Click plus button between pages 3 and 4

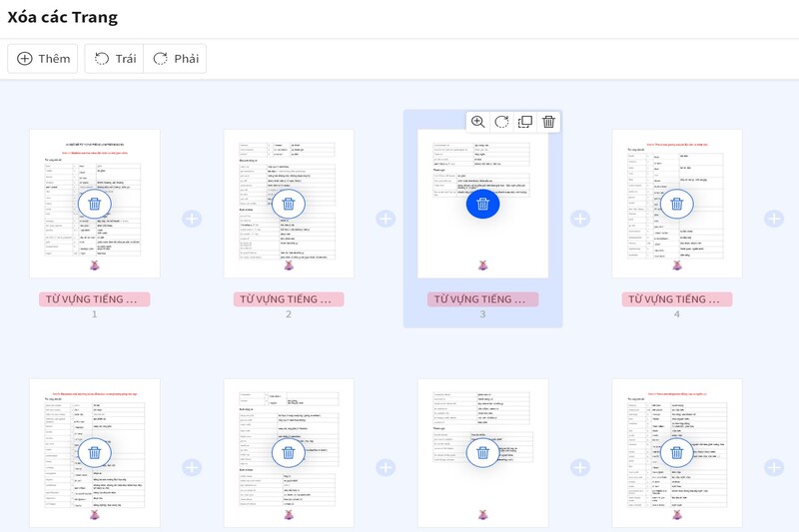coord(579,219)
